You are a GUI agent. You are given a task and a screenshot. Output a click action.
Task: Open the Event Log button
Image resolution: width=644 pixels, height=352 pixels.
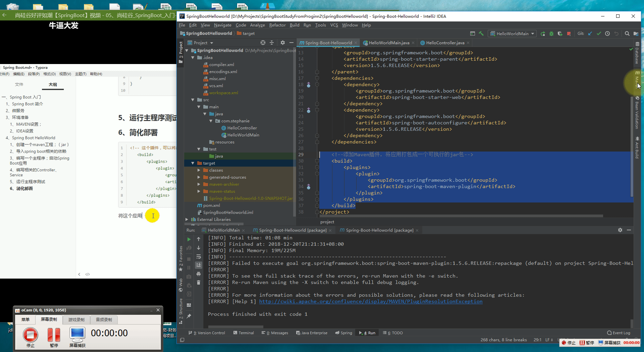pyautogui.click(x=619, y=333)
